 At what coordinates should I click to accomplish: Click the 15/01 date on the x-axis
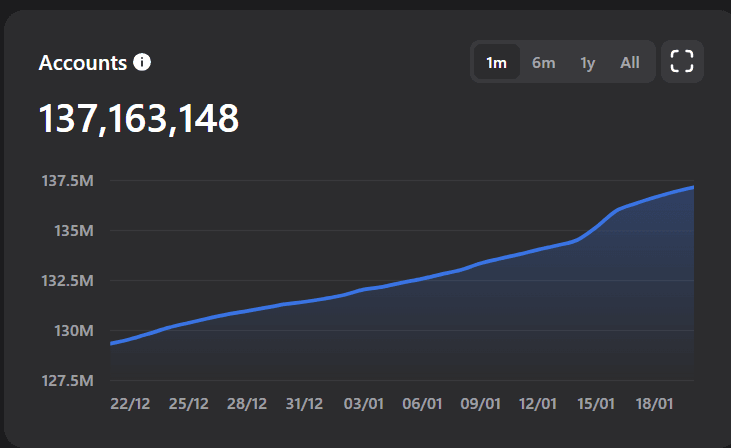click(596, 404)
